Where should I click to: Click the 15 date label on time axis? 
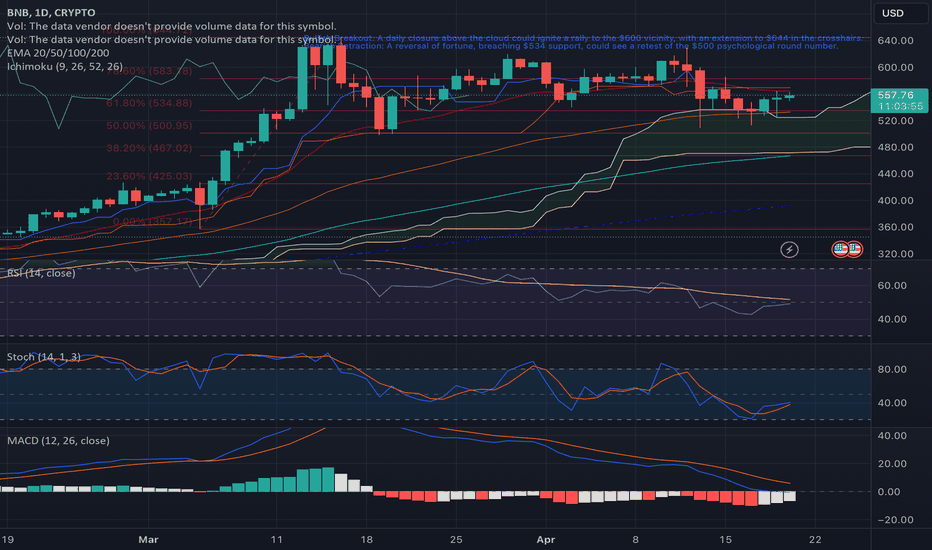pyautogui.click(x=725, y=540)
